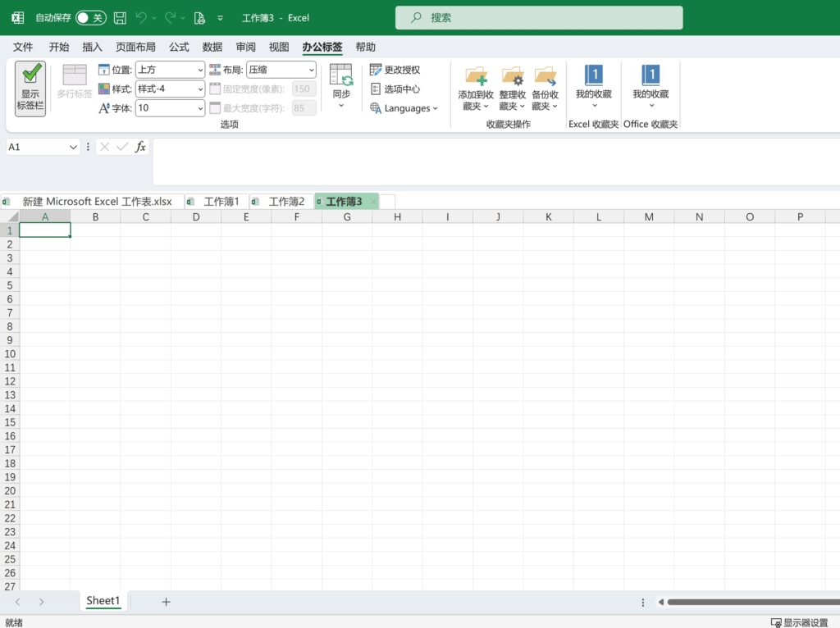Click the Insert Function fx icon

click(x=139, y=147)
